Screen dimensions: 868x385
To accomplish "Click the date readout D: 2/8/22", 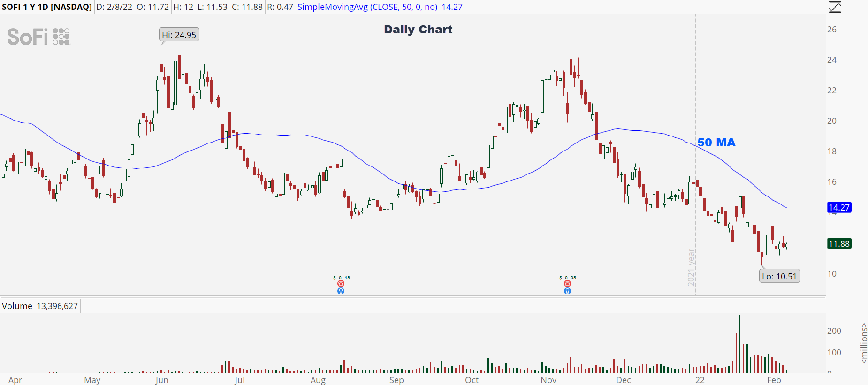I will point(114,7).
